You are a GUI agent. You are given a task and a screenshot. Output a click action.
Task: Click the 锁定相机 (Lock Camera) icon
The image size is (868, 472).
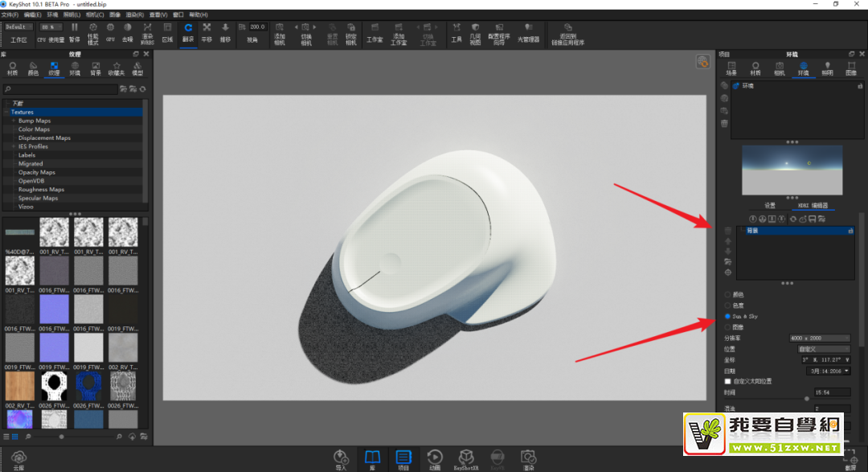[x=351, y=34]
